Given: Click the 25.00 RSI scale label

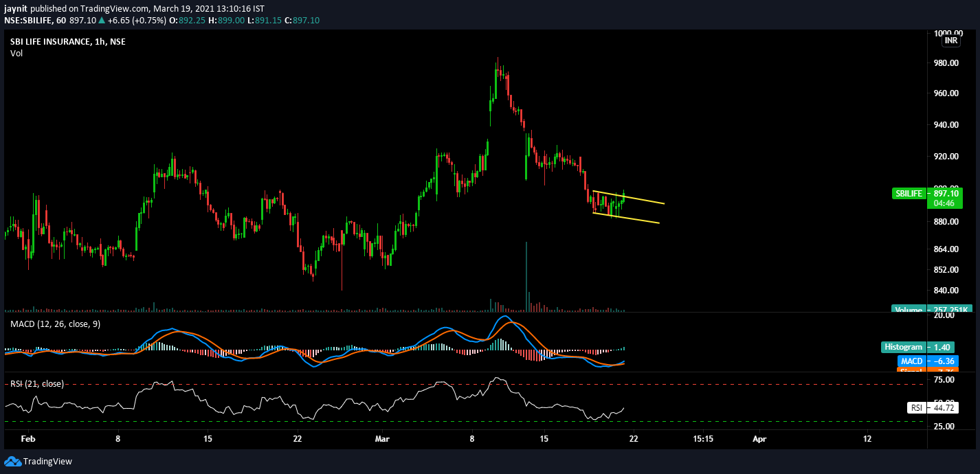Looking at the screenshot, I should coord(946,427).
